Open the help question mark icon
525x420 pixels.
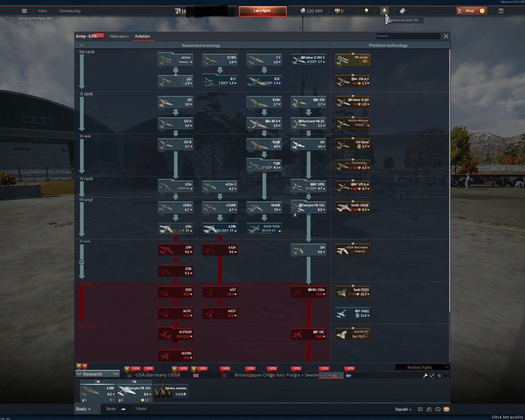pos(501,11)
